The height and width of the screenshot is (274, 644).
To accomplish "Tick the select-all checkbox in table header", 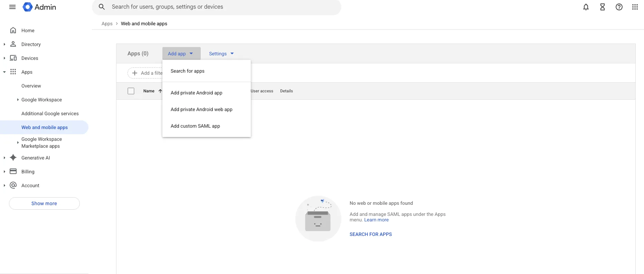I will coord(131,91).
